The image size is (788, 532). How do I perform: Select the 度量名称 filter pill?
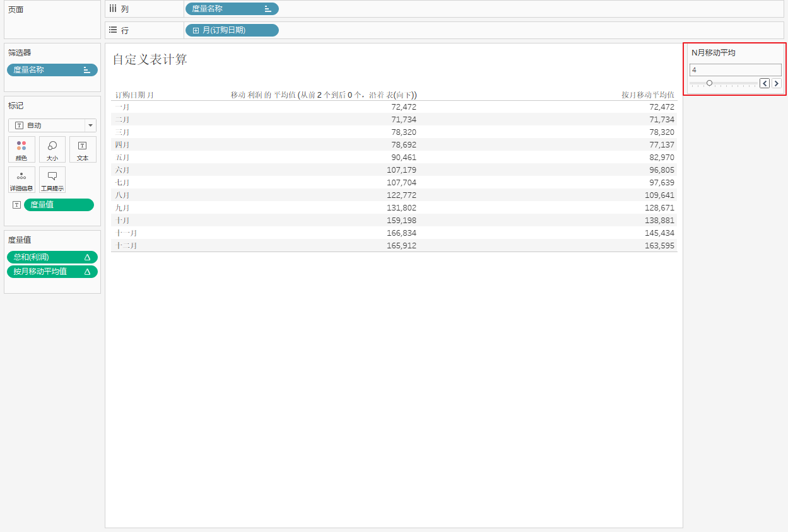52,70
